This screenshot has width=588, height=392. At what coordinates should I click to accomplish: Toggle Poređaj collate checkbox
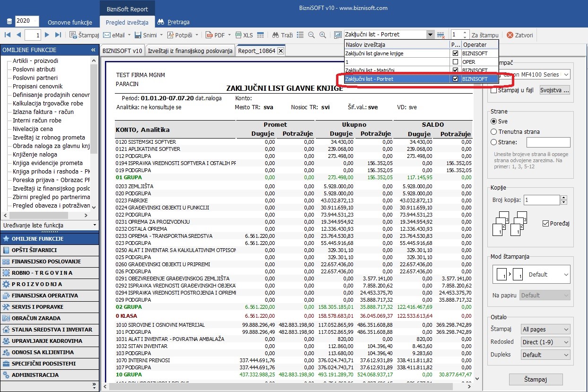pyautogui.click(x=545, y=223)
